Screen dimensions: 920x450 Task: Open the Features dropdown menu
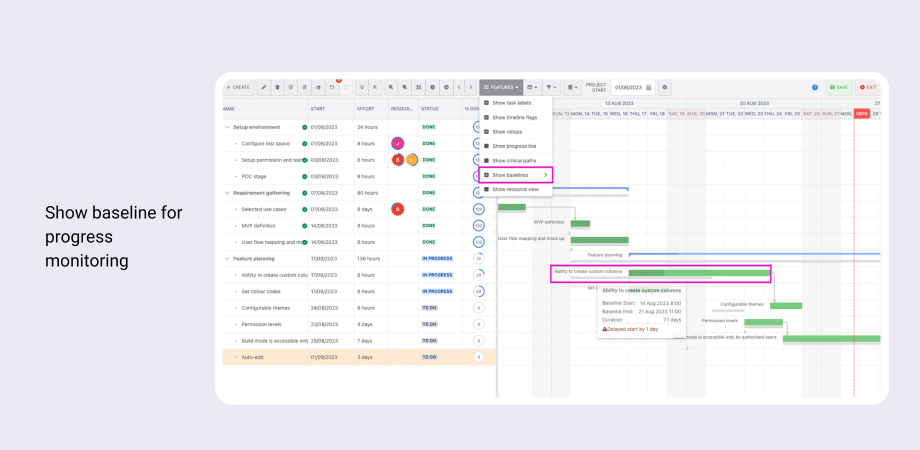[501, 87]
